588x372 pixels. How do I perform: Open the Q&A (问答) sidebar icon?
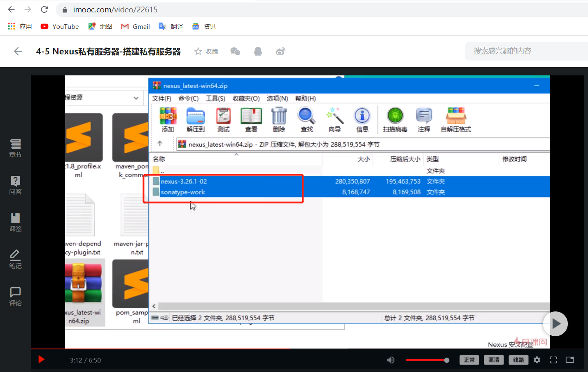coord(16,185)
